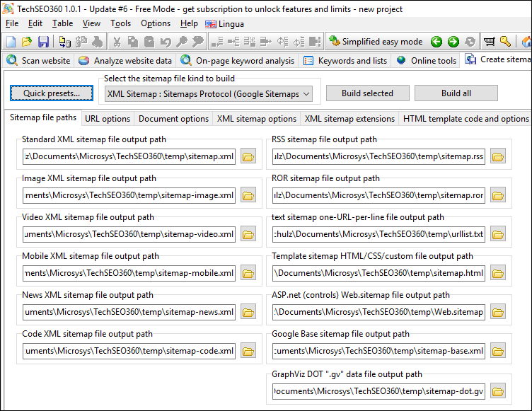Viewport: 532px width, 411px height.
Task: Click the Save project floppy disk icon
Action: click(43, 42)
